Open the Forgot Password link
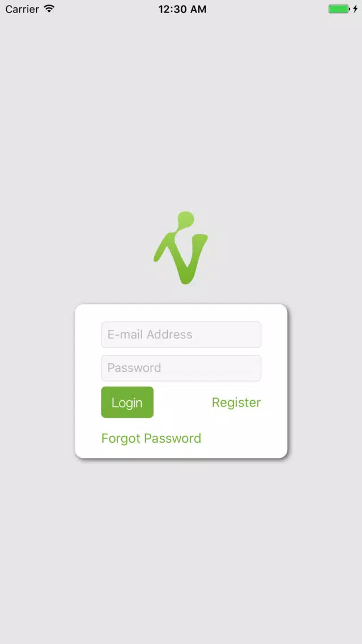This screenshot has width=362, height=644. pos(151,438)
